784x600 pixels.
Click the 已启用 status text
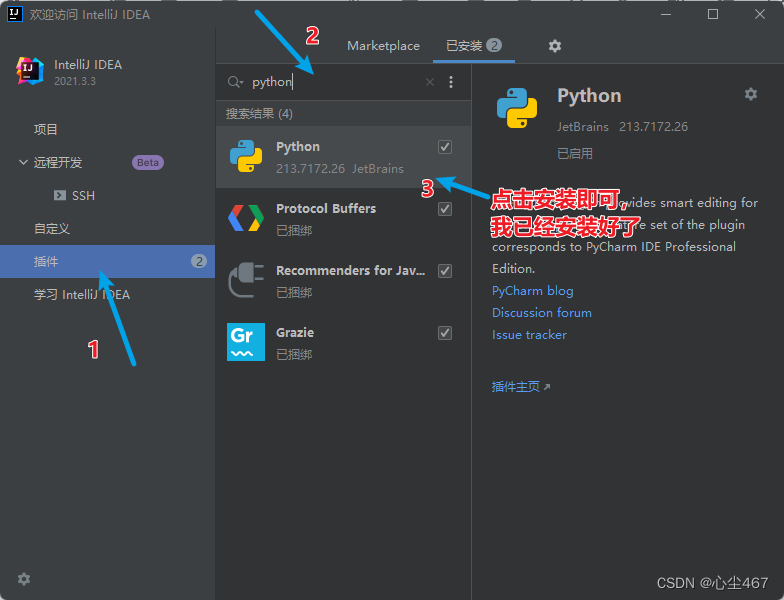[x=575, y=154]
